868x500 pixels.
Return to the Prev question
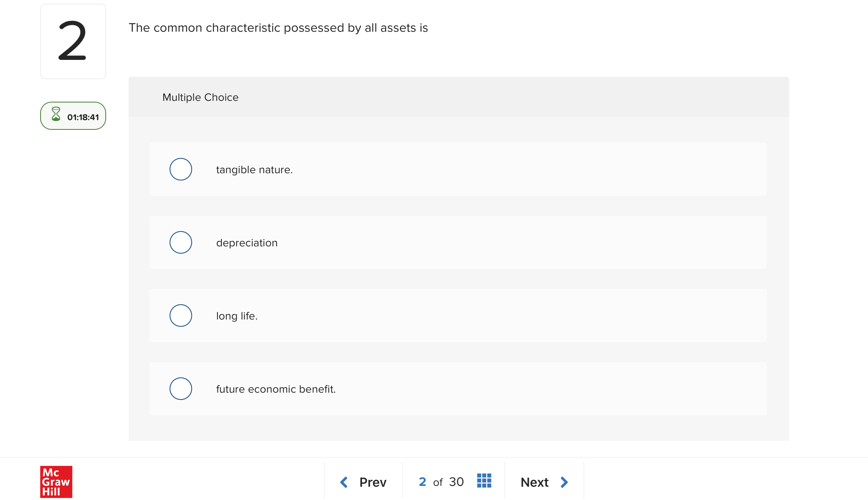(x=373, y=482)
